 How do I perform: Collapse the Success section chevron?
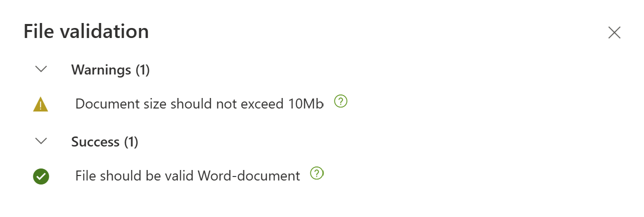click(x=42, y=141)
